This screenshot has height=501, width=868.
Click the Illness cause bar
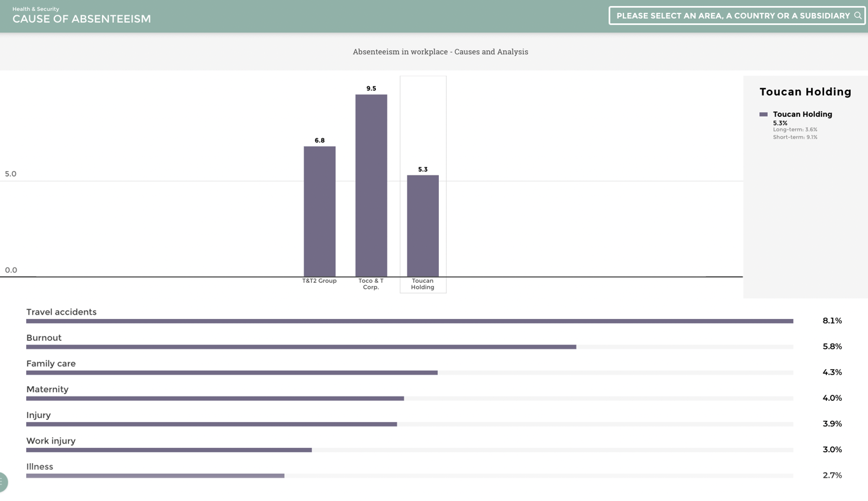pyautogui.click(x=155, y=475)
